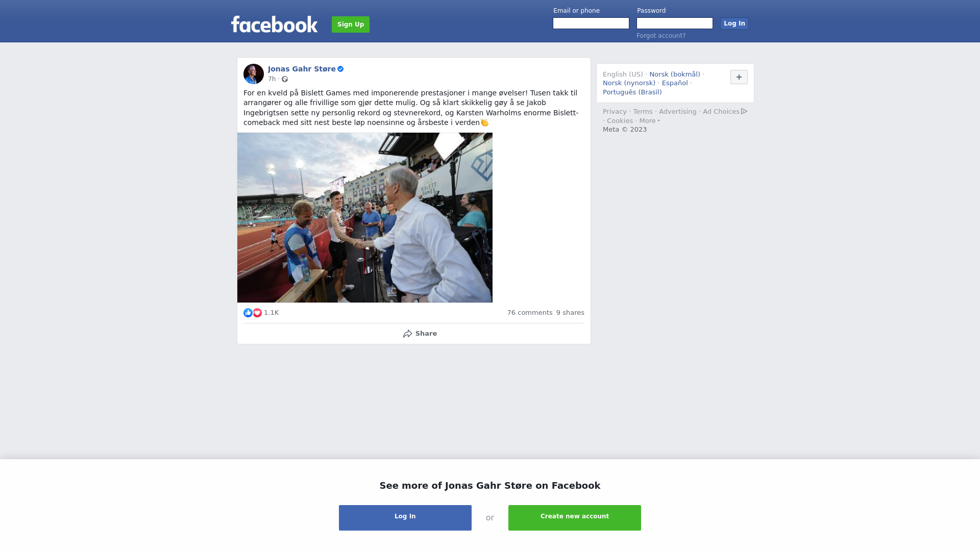View the 76 comments link
The width and height of the screenshot is (980, 551).
pyautogui.click(x=530, y=313)
